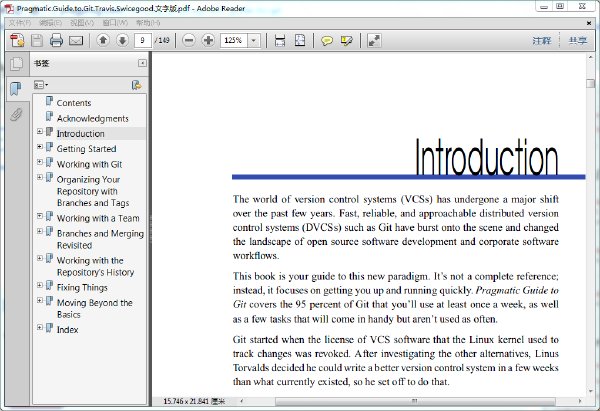Print the document using the printer icon

tap(56, 40)
